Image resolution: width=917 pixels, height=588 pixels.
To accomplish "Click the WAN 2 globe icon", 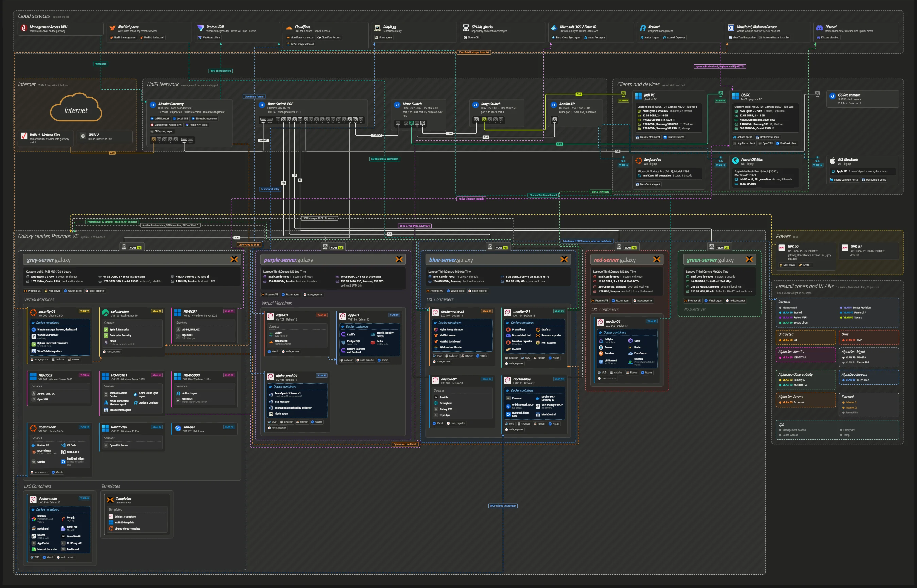I will pos(83,136).
